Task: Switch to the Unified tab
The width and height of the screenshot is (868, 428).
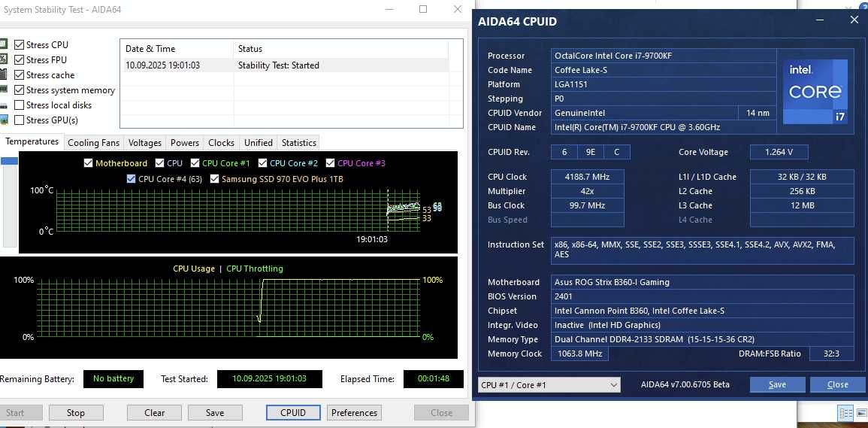Action: pyautogui.click(x=259, y=142)
